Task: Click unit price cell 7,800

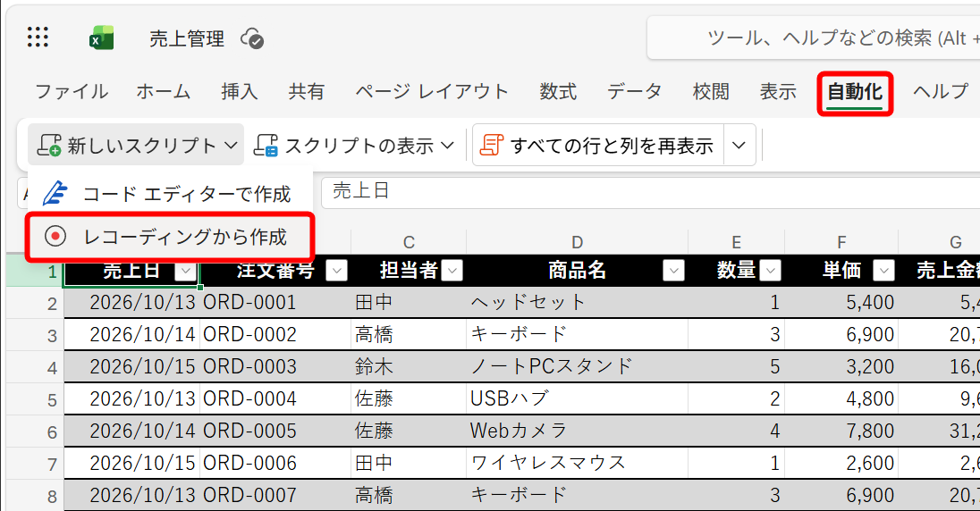Action: coord(841,431)
